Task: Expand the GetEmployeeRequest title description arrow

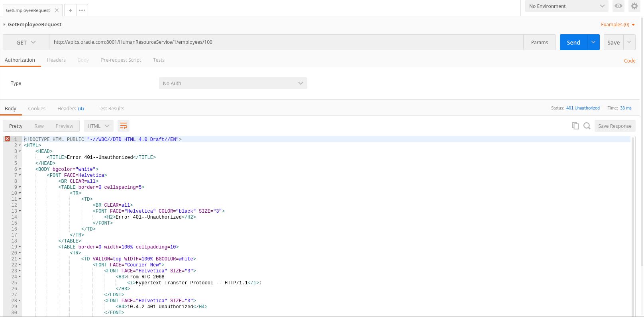Action: (4, 25)
